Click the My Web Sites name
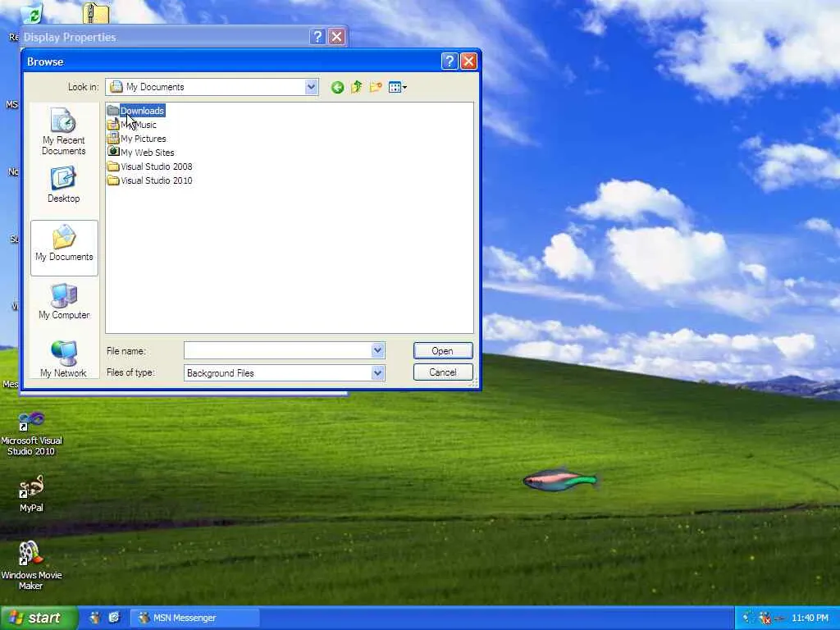This screenshot has height=630, width=840. [x=148, y=153]
